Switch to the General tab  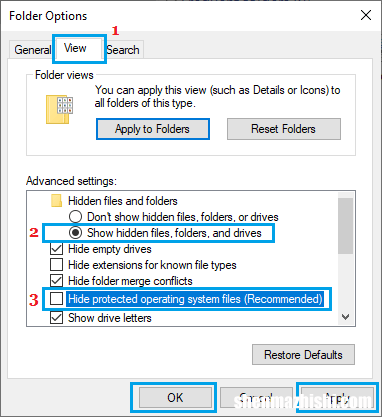tap(32, 50)
